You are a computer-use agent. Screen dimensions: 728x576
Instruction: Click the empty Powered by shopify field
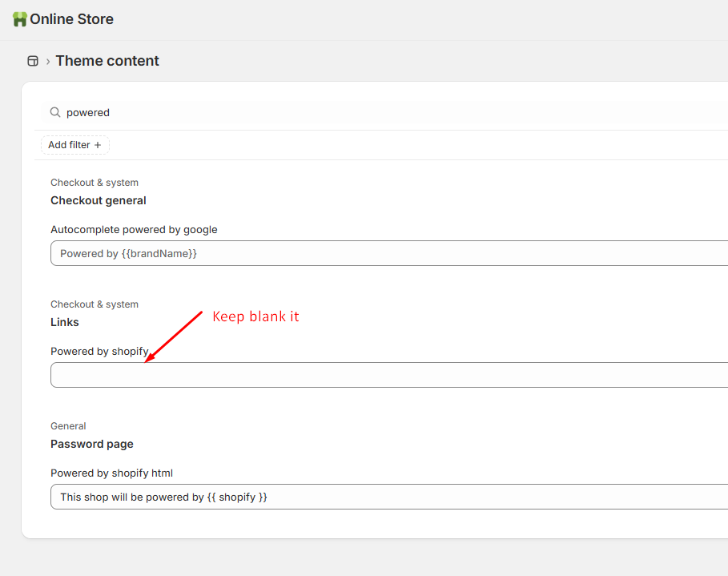(389, 375)
